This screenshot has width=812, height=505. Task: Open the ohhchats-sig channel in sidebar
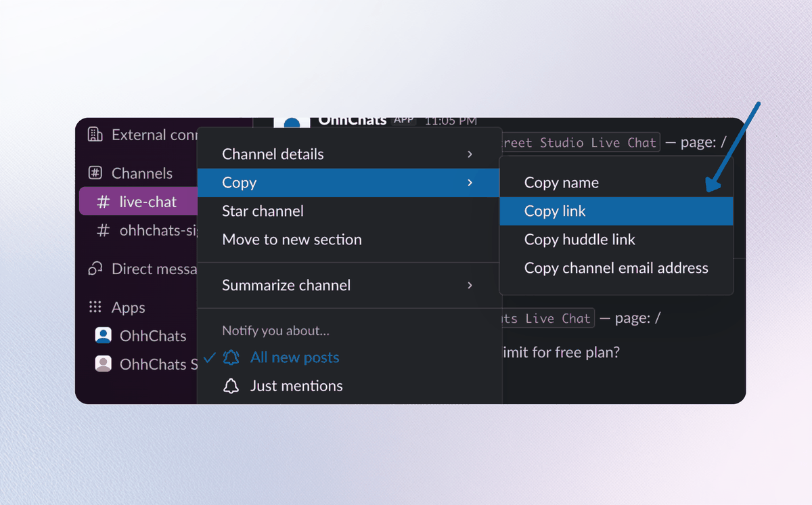click(x=138, y=230)
